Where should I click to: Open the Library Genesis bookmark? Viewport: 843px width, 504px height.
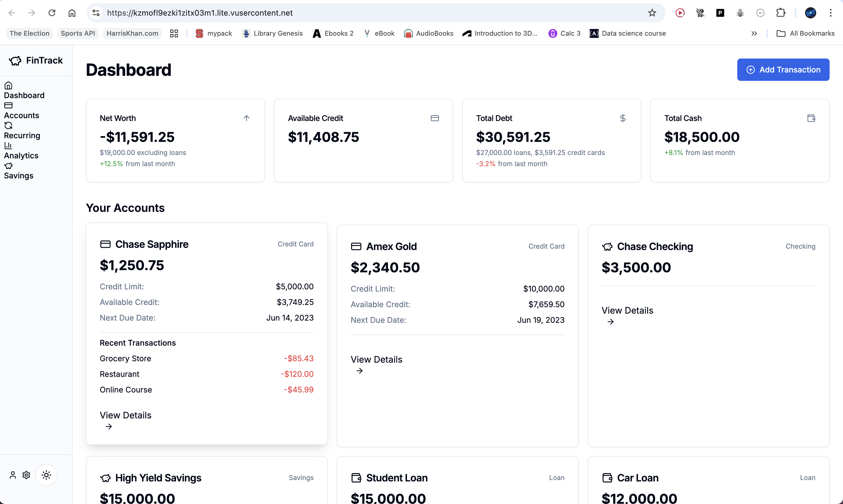pyautogui.click(x=272, y=33)
